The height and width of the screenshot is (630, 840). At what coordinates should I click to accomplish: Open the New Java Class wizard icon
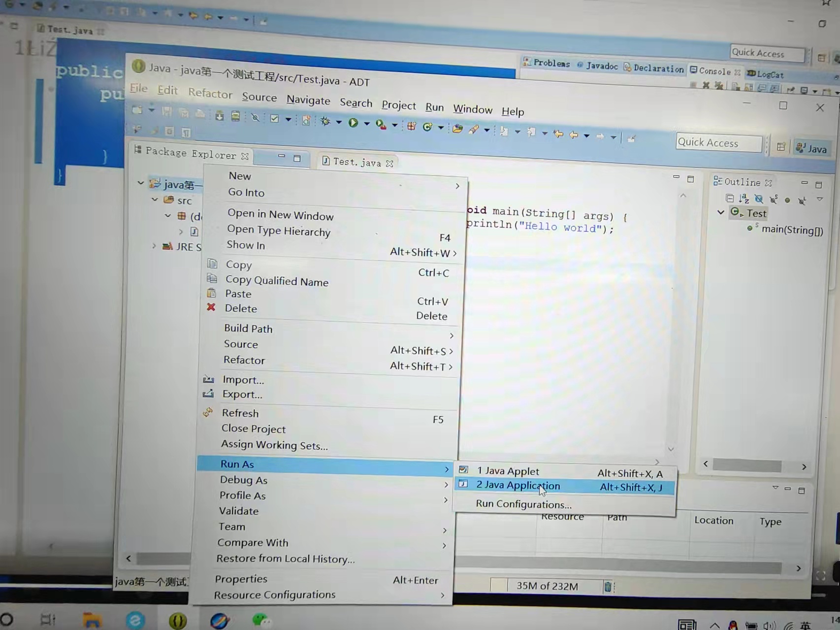point(427,126)
